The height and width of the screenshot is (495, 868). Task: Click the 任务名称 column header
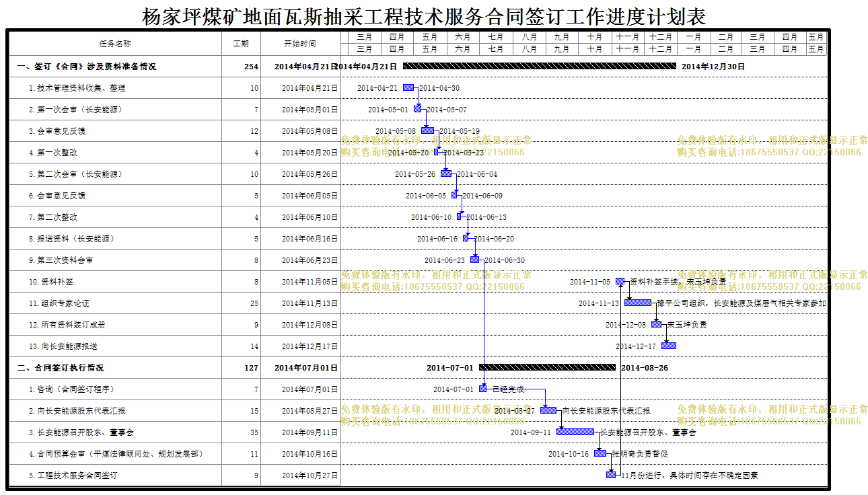[x=115, y=43]
